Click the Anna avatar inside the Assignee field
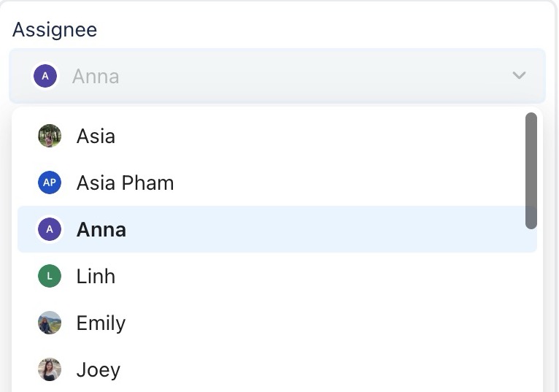Viewport: 559px width, 392px height. pyautogui.click(x=45, y=75)
